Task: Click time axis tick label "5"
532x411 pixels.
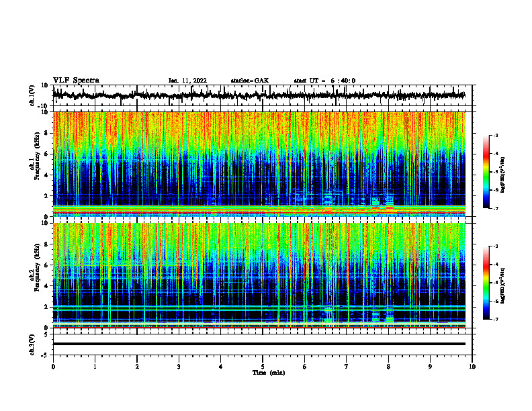Action: point(263,367)
